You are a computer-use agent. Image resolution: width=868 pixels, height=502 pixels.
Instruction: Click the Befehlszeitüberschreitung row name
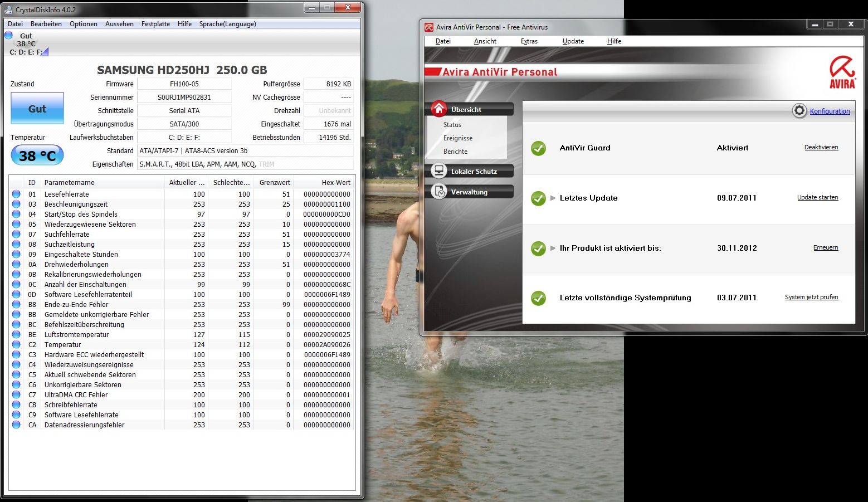pyautogui.click(x=84, y=324)
